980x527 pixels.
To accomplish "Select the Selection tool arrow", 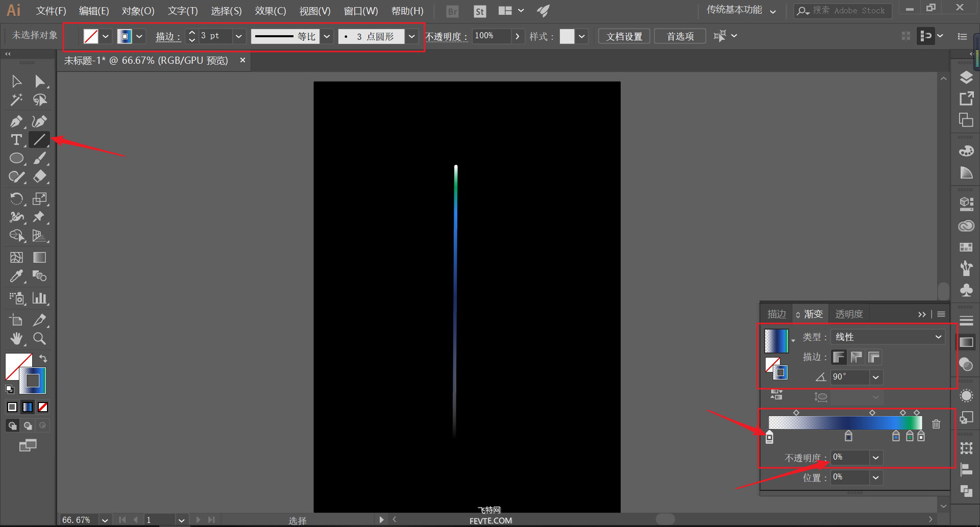I will [16, 81].
